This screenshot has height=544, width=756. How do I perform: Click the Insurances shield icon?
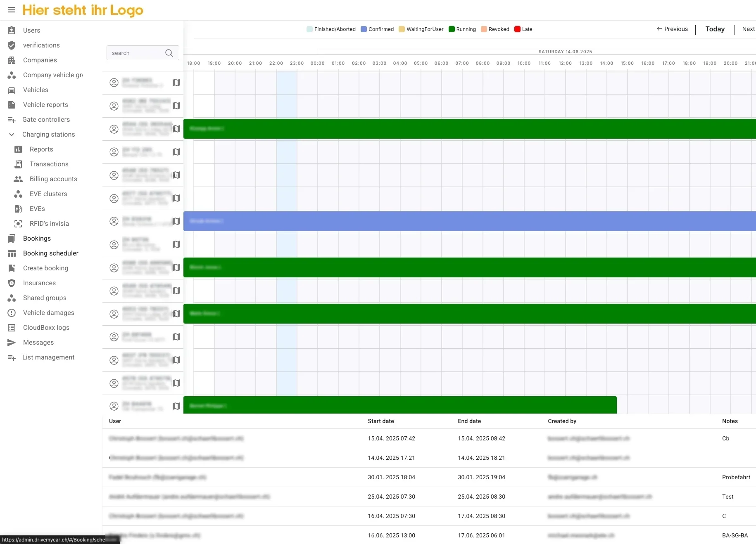12,283
